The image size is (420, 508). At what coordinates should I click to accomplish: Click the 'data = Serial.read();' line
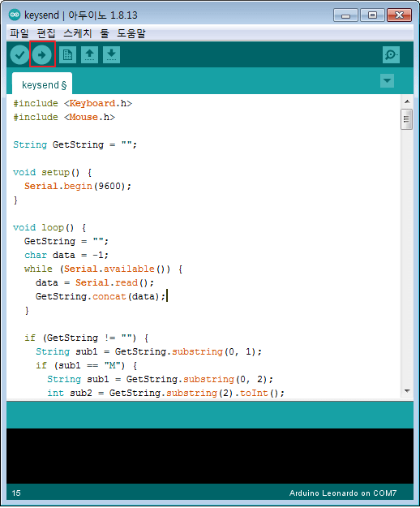tap(95, 282)
